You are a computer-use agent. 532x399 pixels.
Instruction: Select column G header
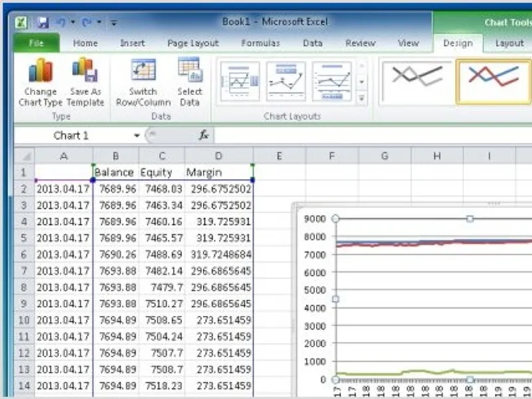click(384, 156)
